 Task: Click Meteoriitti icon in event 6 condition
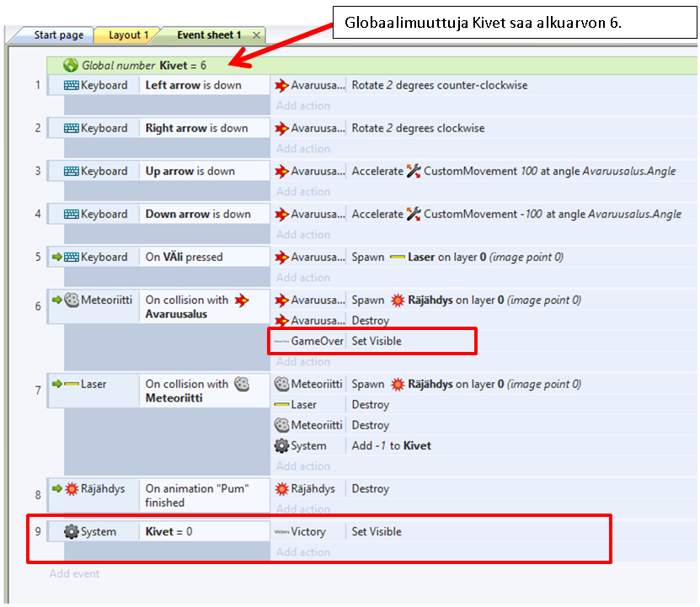(72, 300)
